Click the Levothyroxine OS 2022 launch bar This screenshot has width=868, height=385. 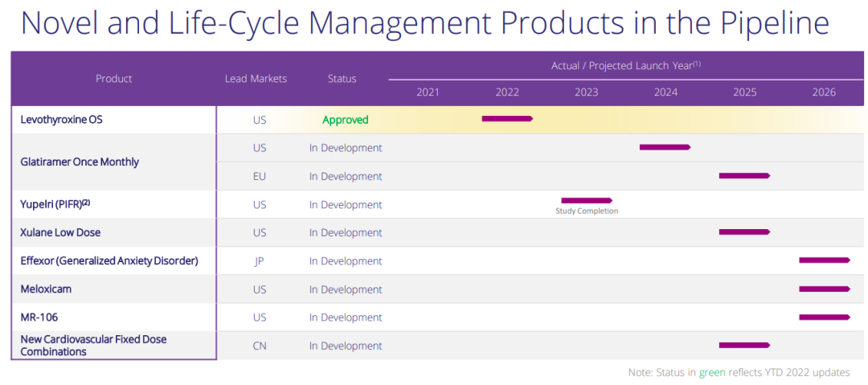(x=507, y=118)
